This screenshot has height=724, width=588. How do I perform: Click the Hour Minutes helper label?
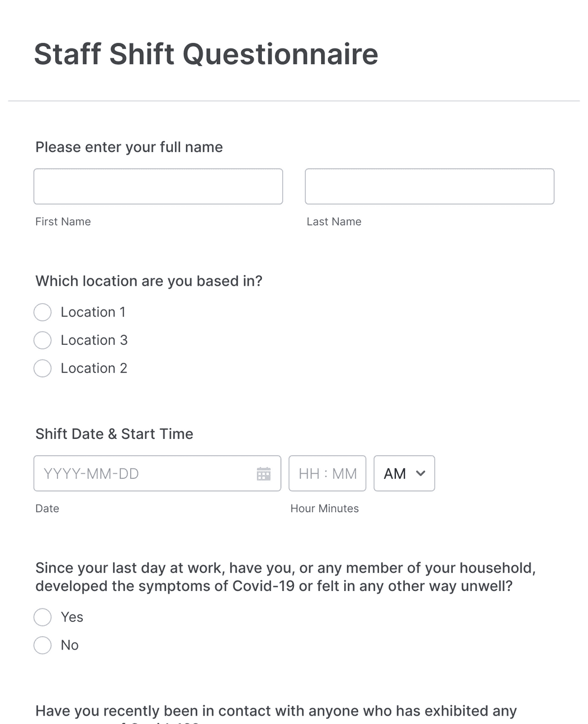point(324,508)
